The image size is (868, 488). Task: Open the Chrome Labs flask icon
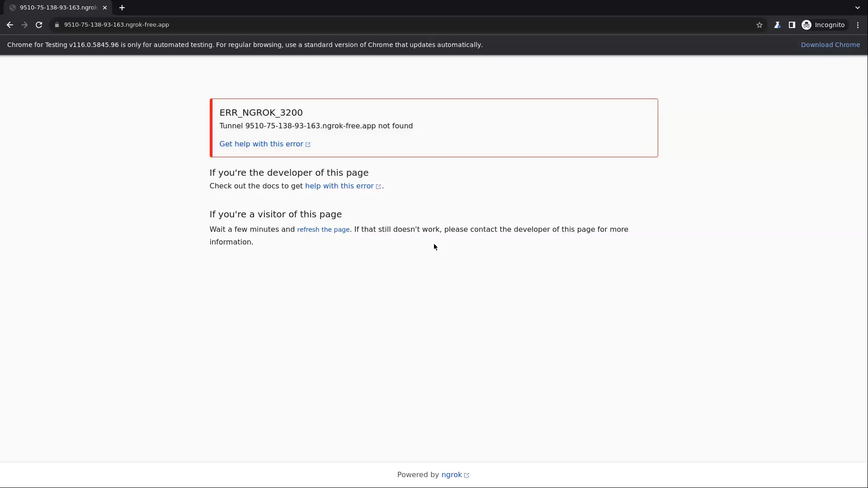point(777,25)
